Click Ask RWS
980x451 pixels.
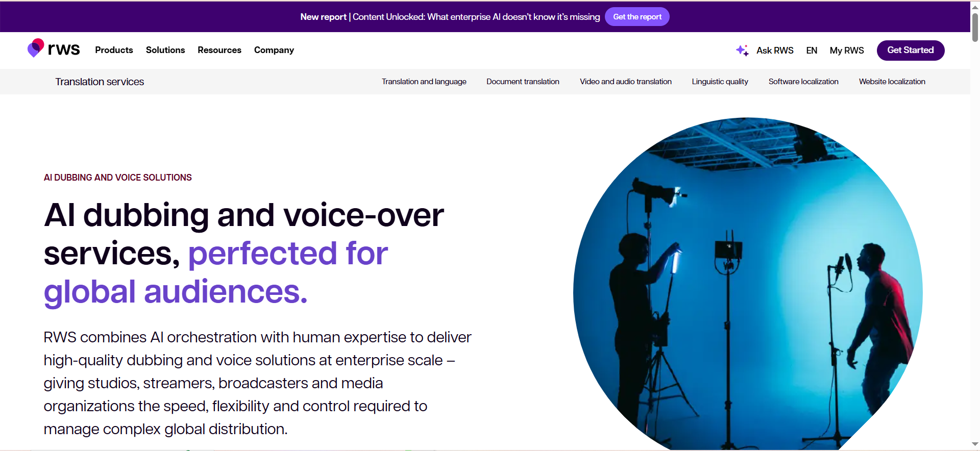775,51
